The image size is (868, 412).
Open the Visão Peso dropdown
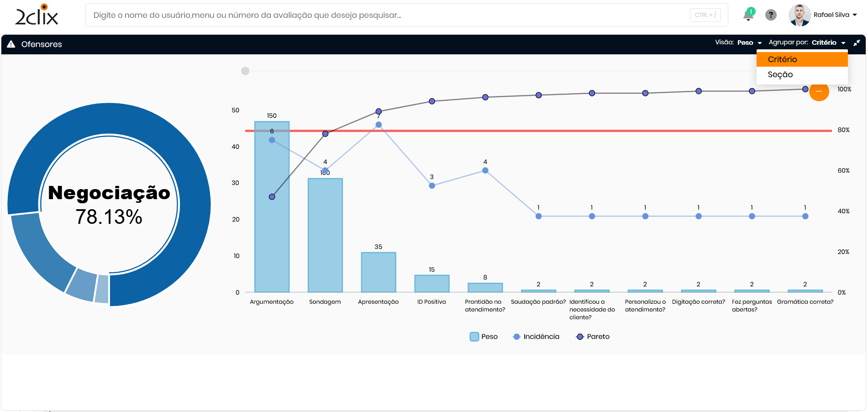749,42
